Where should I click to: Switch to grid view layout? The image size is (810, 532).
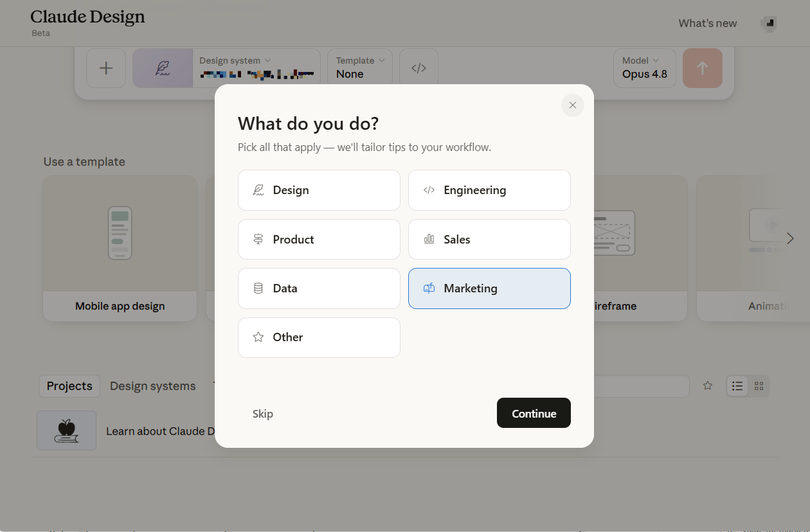[x=759, y=386]
